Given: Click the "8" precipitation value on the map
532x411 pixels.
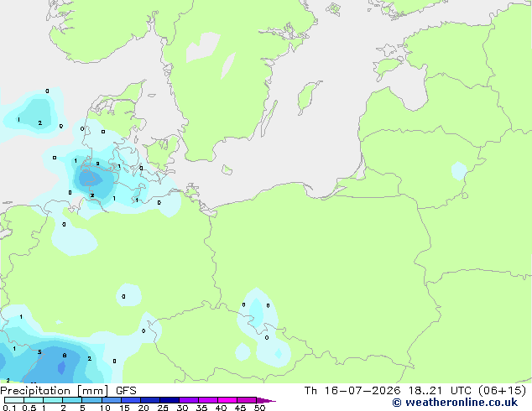Looking at the screenshot, I should (x=65, y=356).
